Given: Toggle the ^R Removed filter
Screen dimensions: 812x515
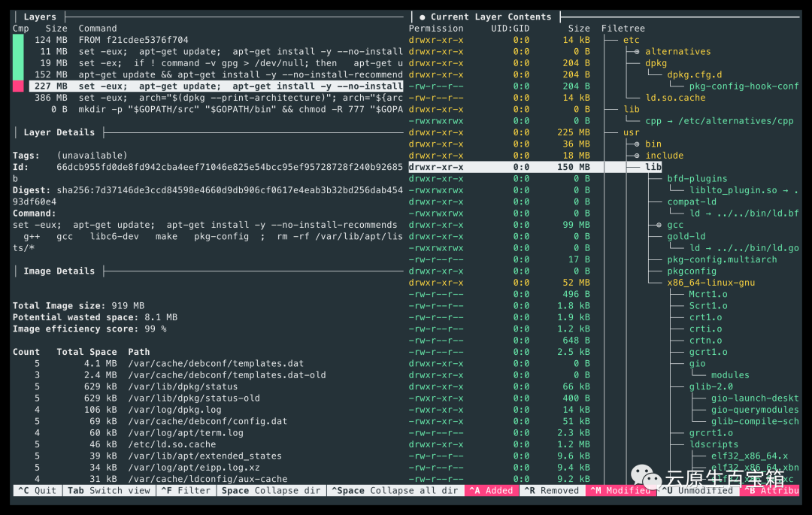Looking at the screenshot, I should (x=552, y=491).
